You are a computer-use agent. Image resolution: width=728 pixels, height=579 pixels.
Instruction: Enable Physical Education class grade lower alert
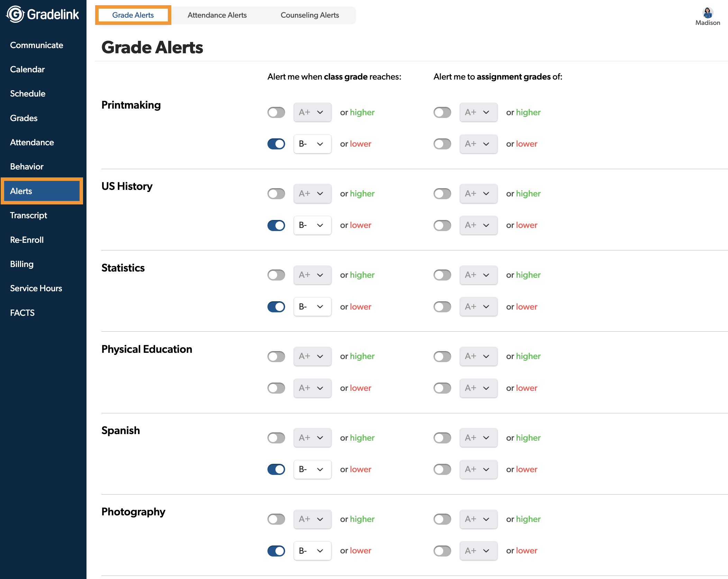[276, 388]
